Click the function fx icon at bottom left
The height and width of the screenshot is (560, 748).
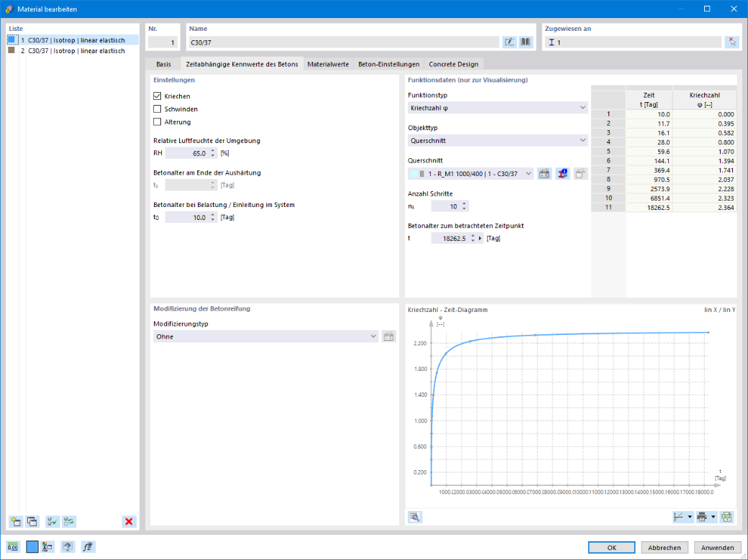(x=88, y=546)
